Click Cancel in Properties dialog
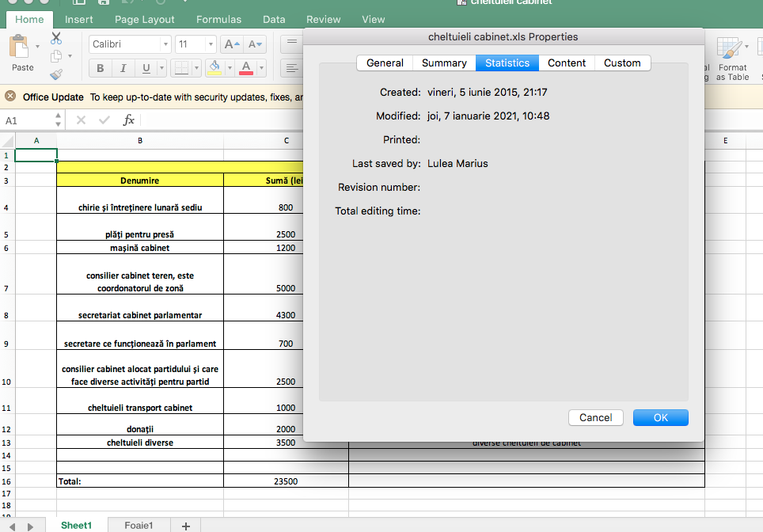 596,418
